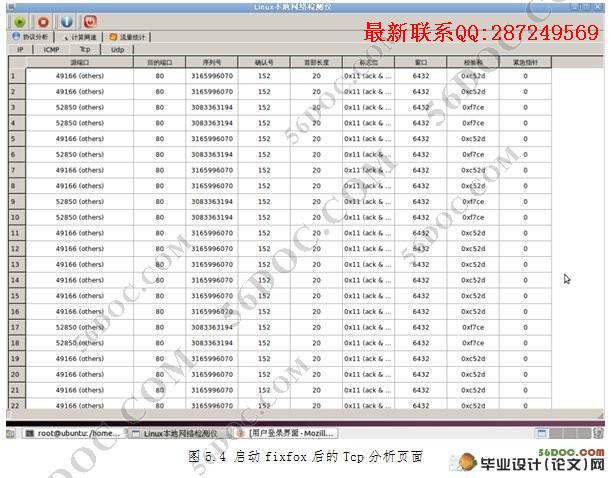The height and width of the screenshot is (478, 613).
Task: Select row header 10
Action: tap(17, 217)
